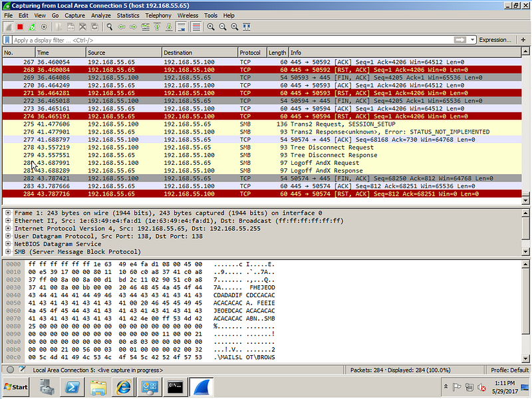Click Profile: Default in status bar
The height and width of the screenshot is (399, 532).
tap(509, 370)
